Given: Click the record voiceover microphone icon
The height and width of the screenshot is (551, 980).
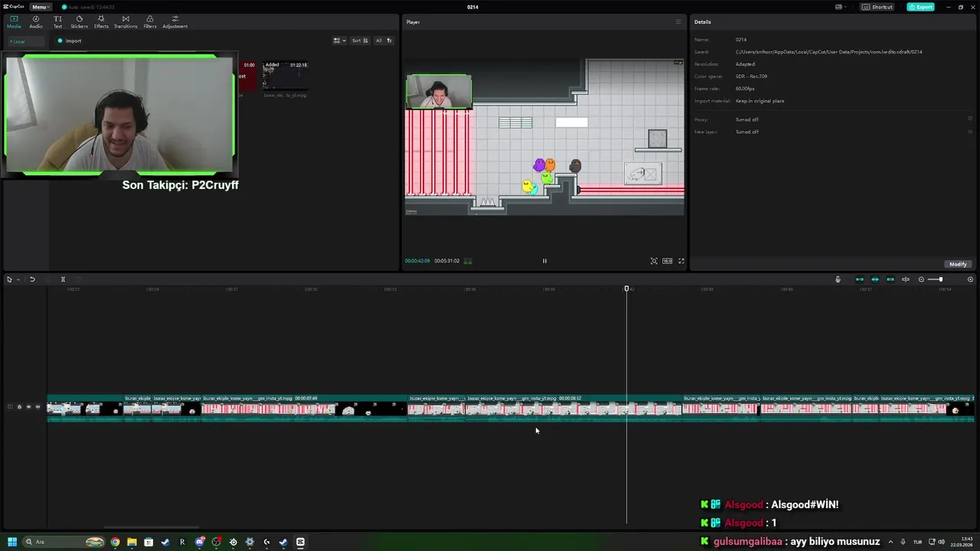Looking at the screenshot, I should pos(838,279).
